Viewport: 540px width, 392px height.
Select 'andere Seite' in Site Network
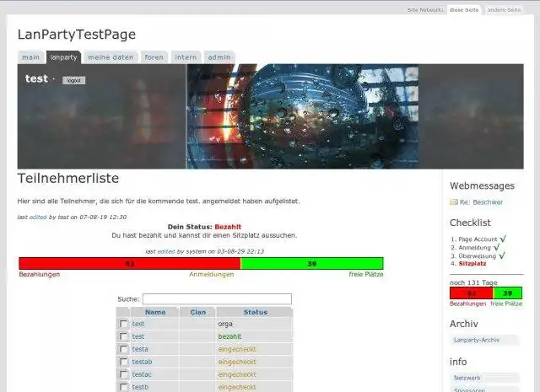coord(505,10)
